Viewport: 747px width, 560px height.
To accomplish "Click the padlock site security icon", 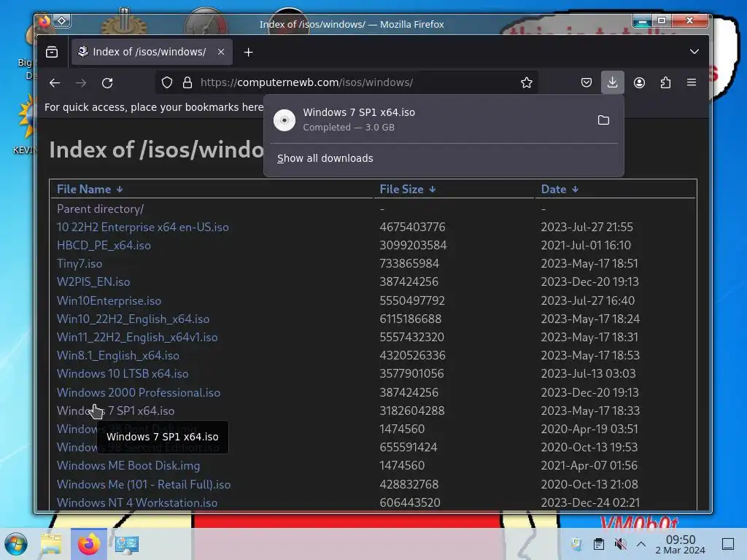I will tap(187, 82).
